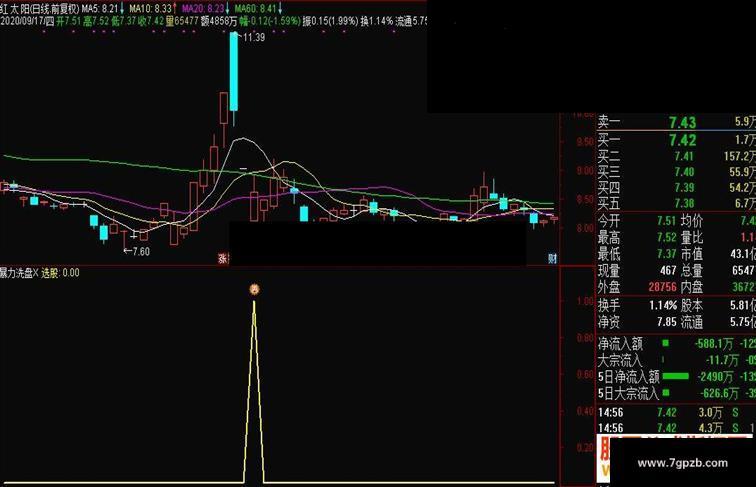This screenshot has width=756, height=487.
Task: Click the volume 量65477 in header
Action: pyautogui.click(x=182, y=21)
